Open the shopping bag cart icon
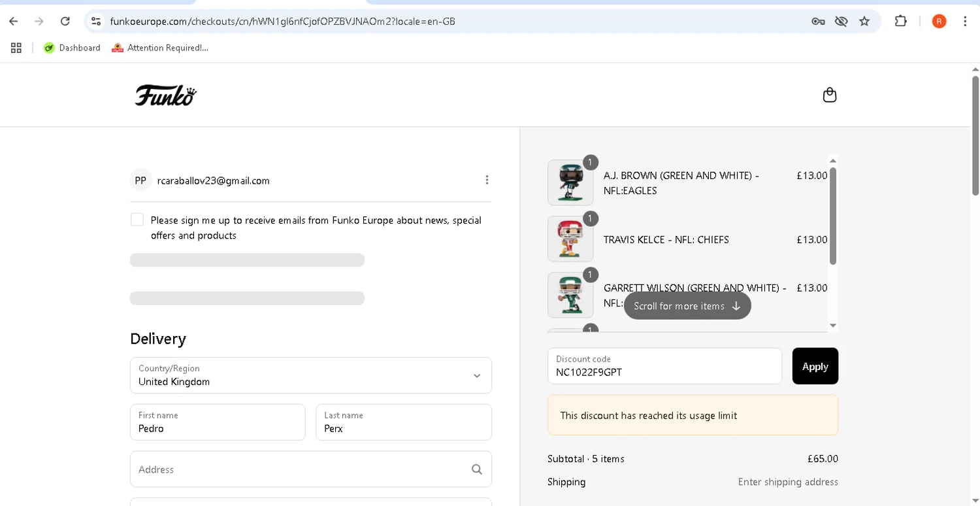The image size is (980, 506). (x=829, y=95)
